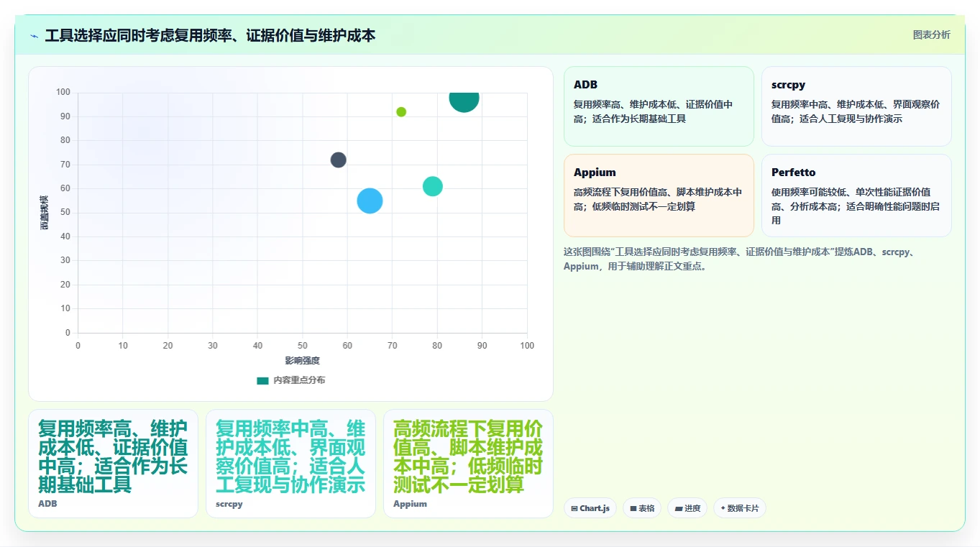Screen dimensions: 980x547
Task: Click the description mentioning 人工复现与协作演示 in the small scrcpy card
Action: point(855,111)
